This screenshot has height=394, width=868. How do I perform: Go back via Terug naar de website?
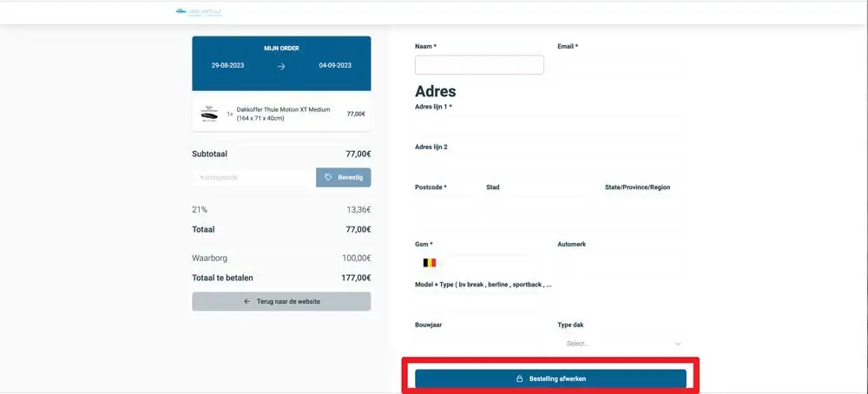click(x=281, y=302)
